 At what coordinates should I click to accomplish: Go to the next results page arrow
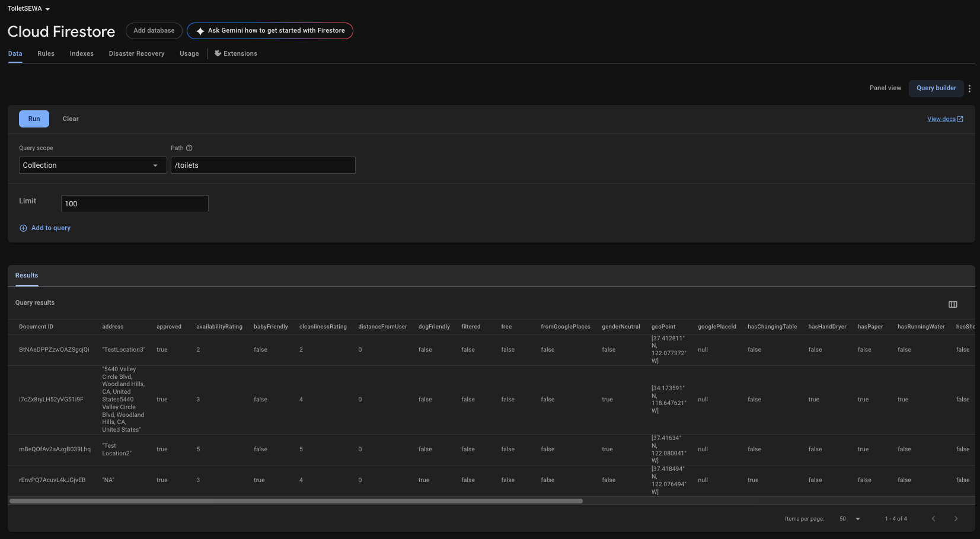coord(956,519)
